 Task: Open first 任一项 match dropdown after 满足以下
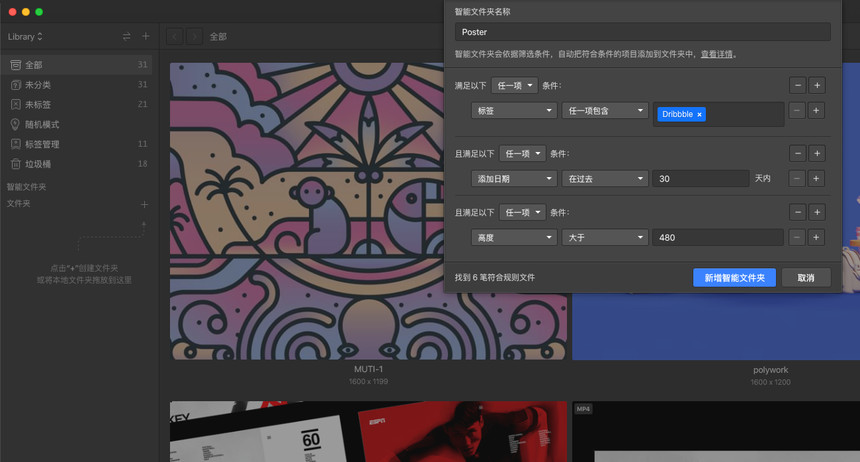pos(514,86)
